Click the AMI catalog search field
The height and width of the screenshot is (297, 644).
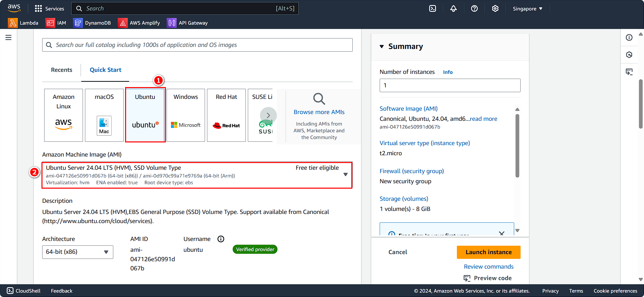pos(197,45)
